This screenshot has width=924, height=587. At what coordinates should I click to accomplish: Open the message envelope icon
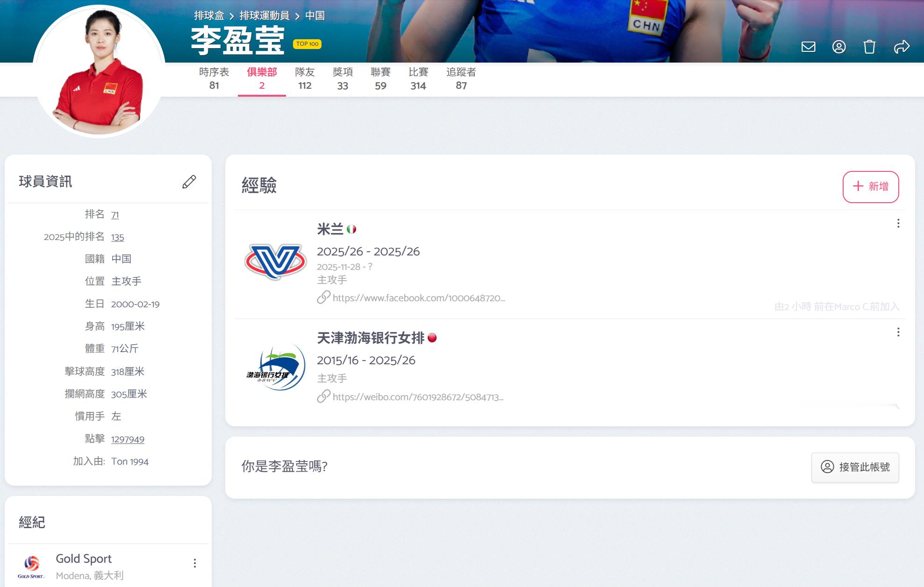tap(808, 47)
